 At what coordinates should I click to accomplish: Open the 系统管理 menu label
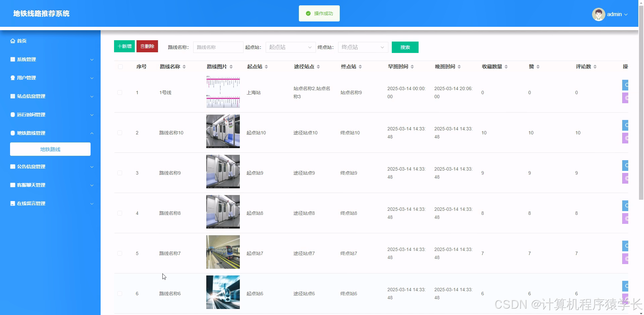click(26, 59)
